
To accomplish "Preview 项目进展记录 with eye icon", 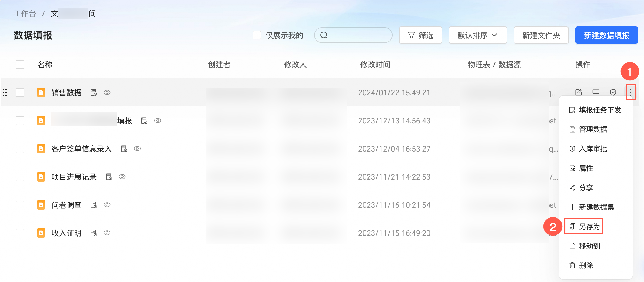I will coord(122,177).
